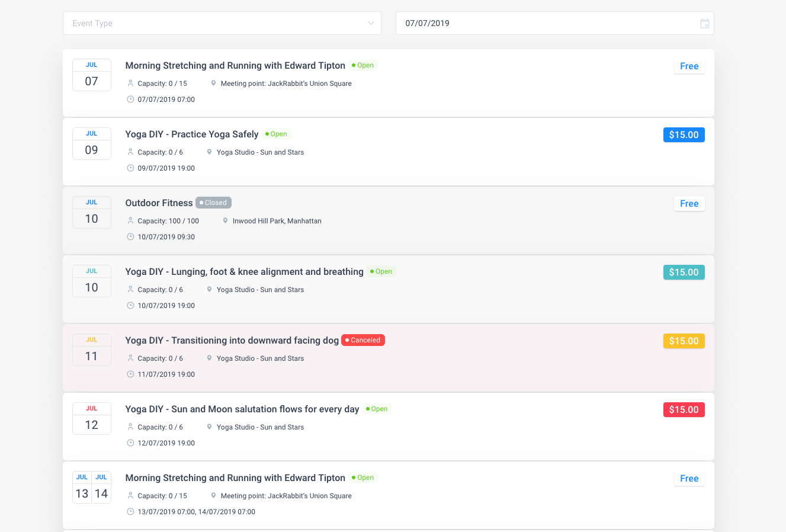The height and width of the screenshot is (532, 786).
Task: Select the JUL 07 date tile
Action: 91,75
